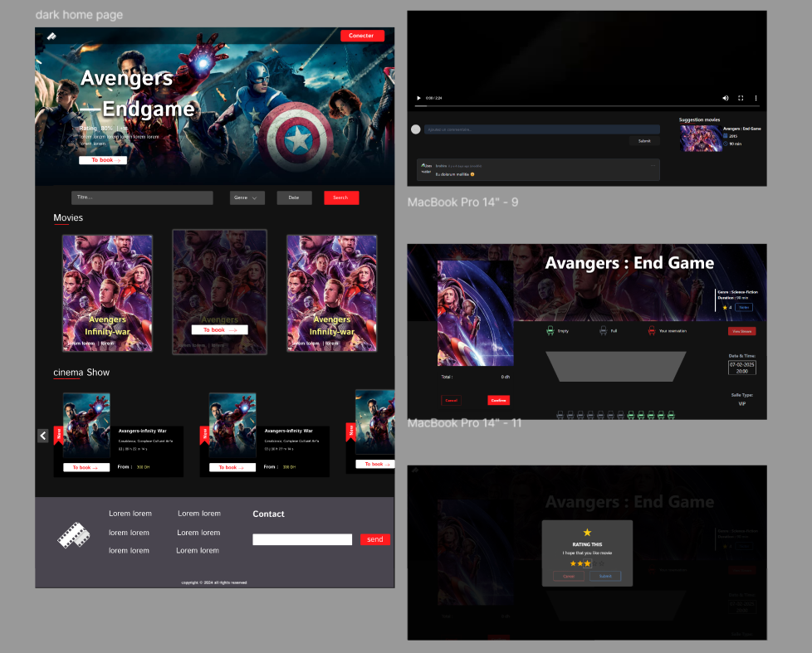Click To book on the middle movie poster
Image resolution: width=812 pixels, height=653 pixels.
click(219, 329)
